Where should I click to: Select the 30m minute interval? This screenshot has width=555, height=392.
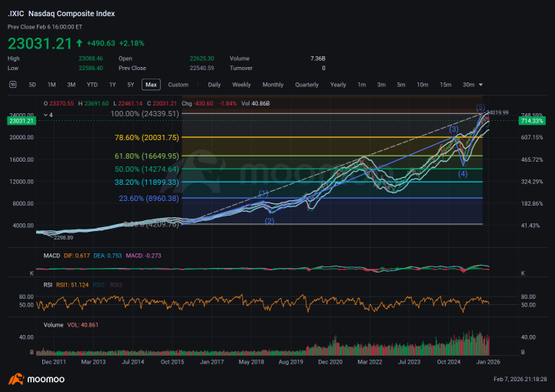pos(468,85)
